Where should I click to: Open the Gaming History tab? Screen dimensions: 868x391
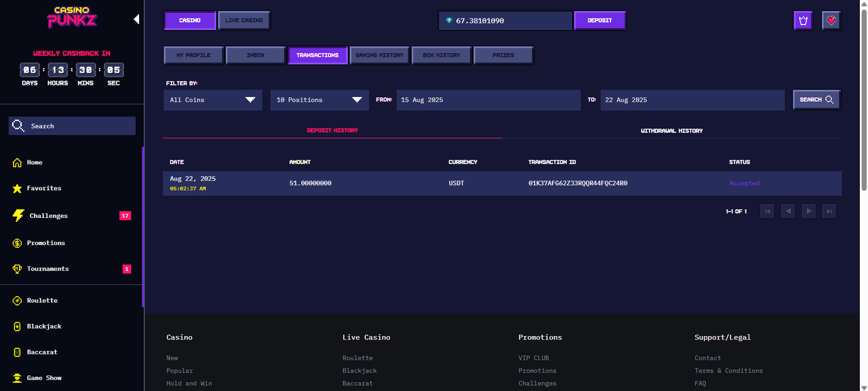point(380,55)
